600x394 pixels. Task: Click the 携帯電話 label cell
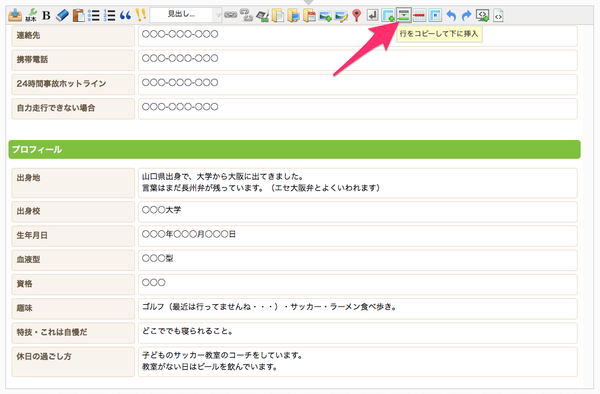click(73, 60)
